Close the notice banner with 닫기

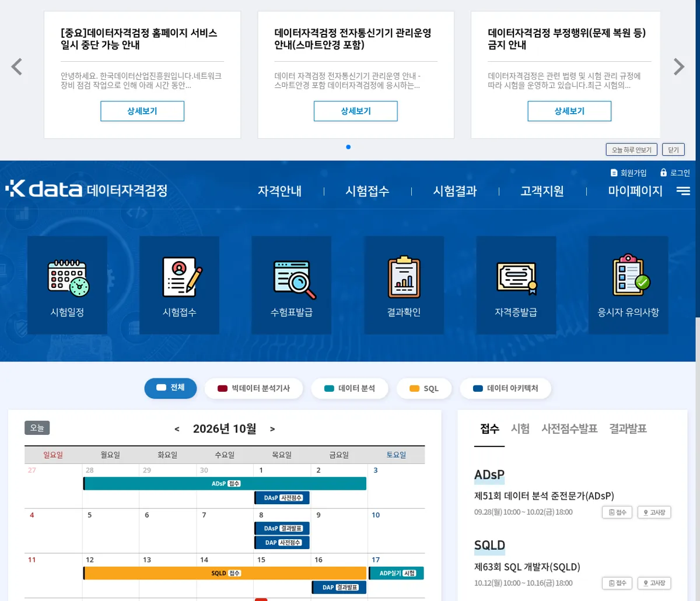pyautogui.click(x=673, y=150)
